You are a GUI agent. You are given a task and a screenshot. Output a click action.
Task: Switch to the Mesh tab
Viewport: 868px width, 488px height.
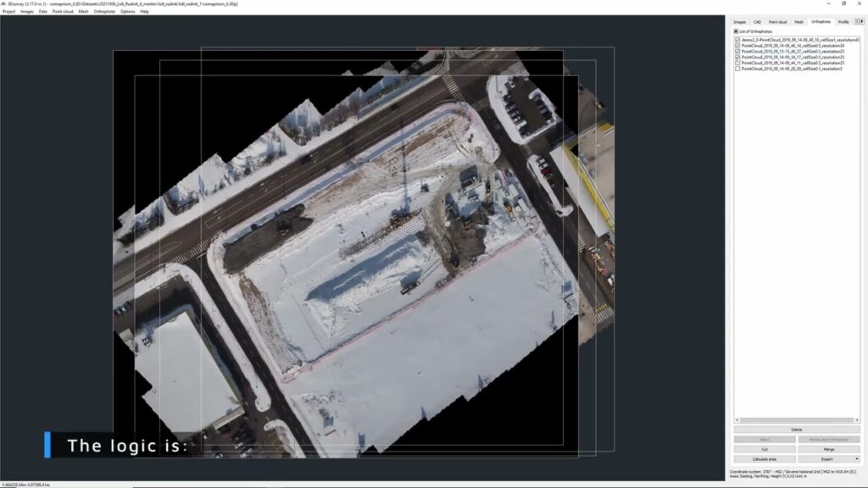point(798,22)
